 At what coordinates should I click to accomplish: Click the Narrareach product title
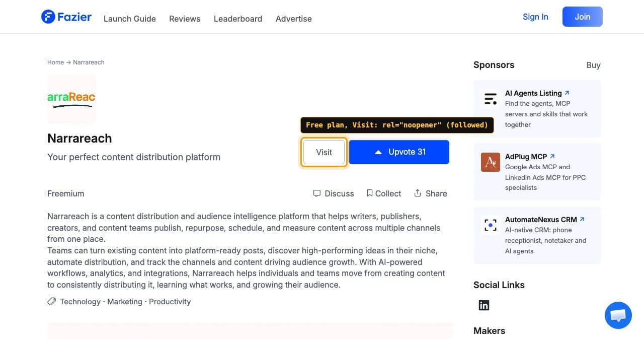tap(79, 139)
